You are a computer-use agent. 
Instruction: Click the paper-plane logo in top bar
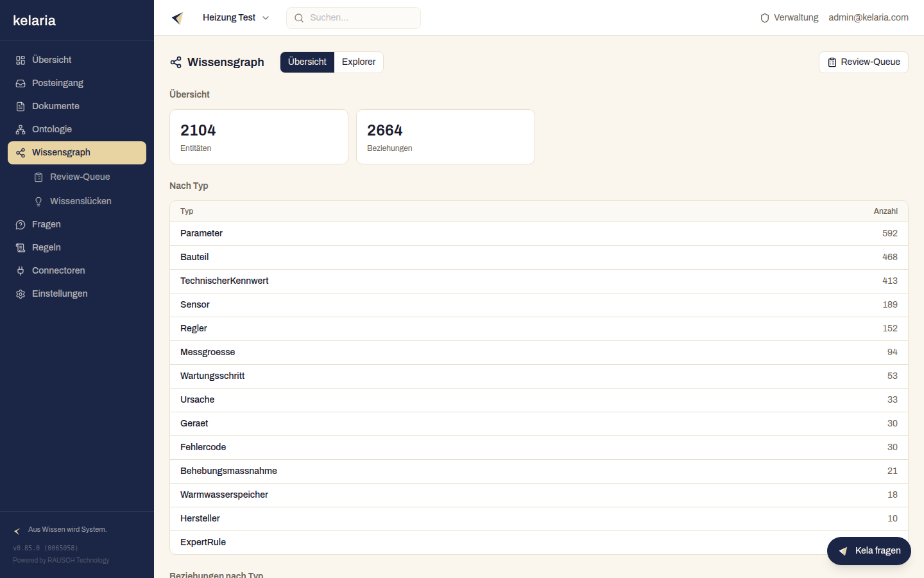click(178, 18)
